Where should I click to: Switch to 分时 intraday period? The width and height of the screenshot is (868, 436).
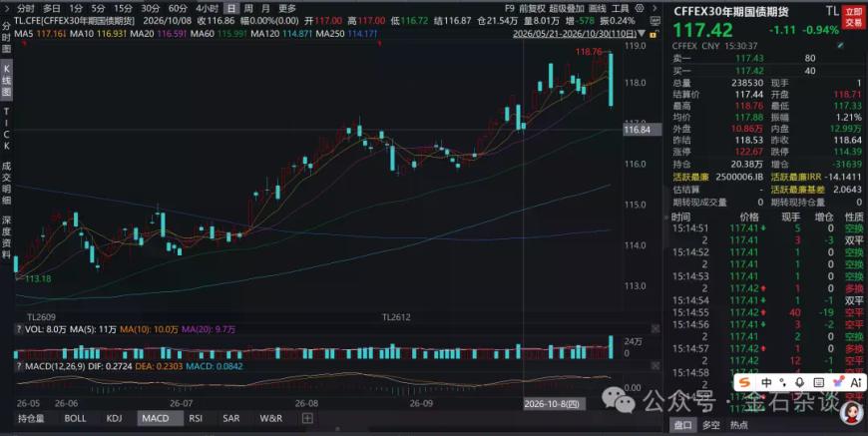pos(25,8)
